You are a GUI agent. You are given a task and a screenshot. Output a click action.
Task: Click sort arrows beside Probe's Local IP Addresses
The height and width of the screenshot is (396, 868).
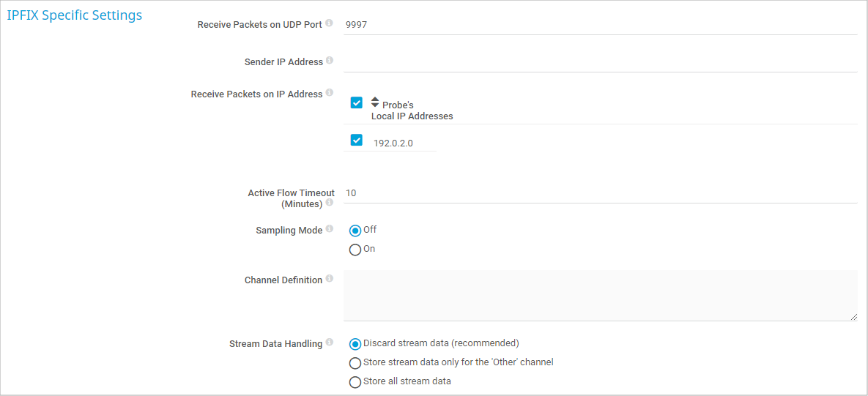[375, 102]
